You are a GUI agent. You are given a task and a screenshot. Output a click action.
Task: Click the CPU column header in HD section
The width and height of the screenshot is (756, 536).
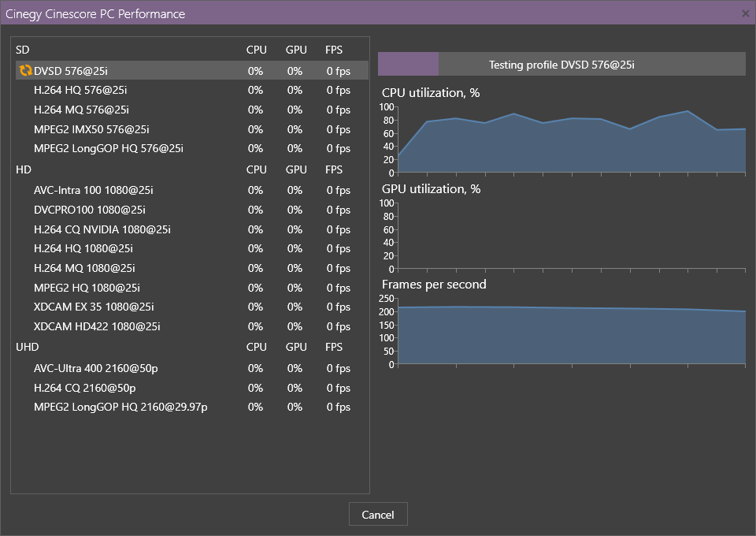click(x=257, y=169)
